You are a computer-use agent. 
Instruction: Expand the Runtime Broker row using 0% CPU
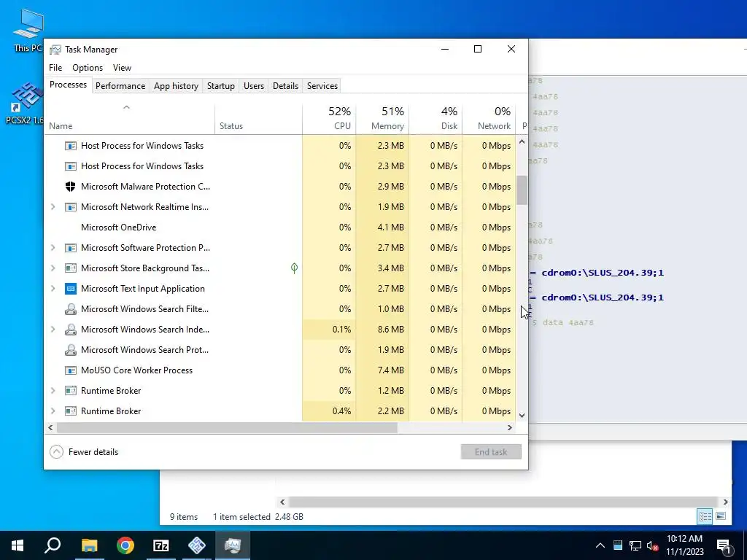coord(53,391)
